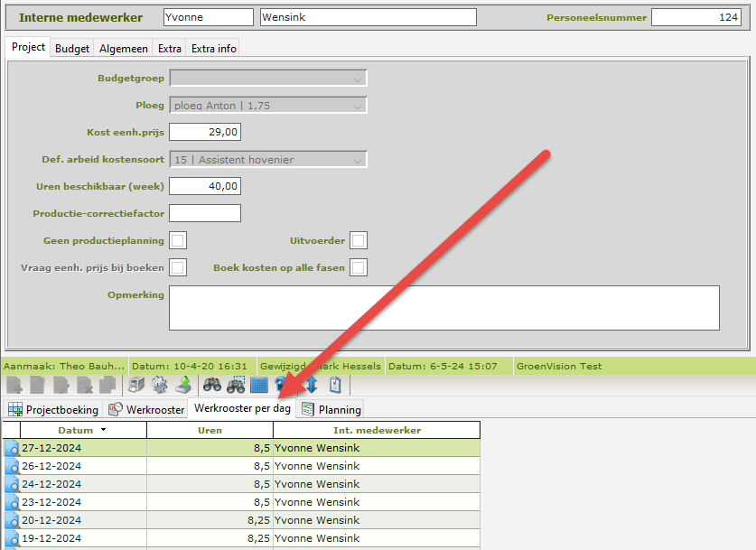This screenshot has width=756, height=550.
Task: Click the printer icon in the toolbar
Action: point(135,385)
